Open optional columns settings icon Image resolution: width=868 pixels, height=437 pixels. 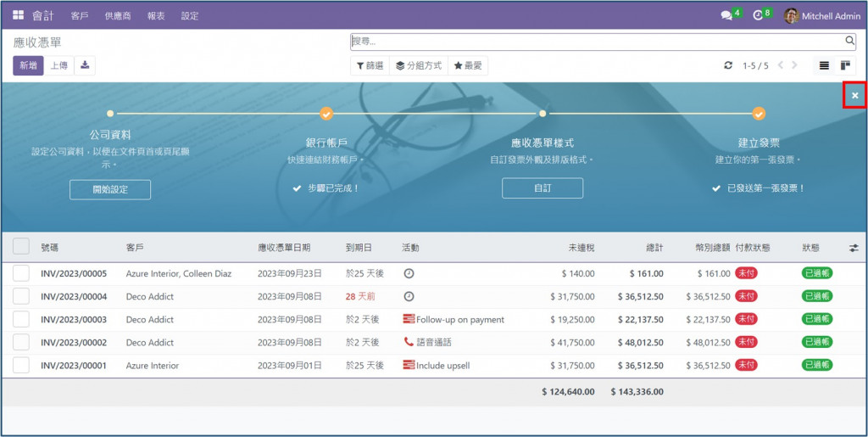(854, 248)
